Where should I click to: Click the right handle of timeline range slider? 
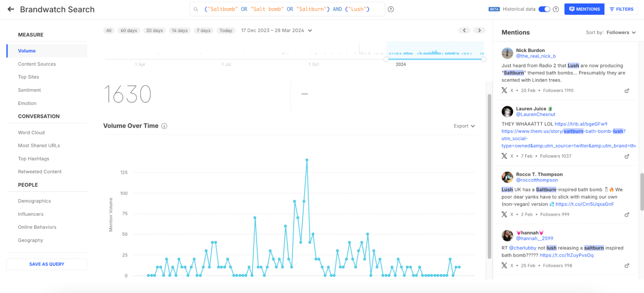pos(484,59)
